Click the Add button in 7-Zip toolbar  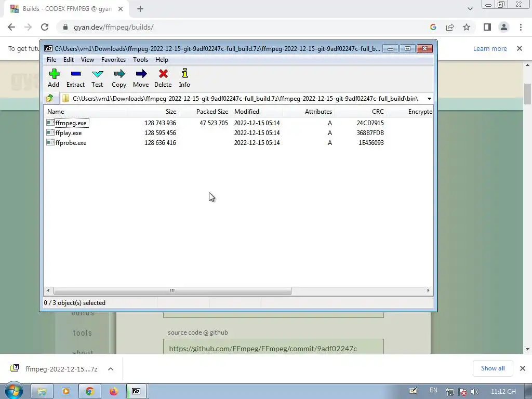[x=54, y=78]
